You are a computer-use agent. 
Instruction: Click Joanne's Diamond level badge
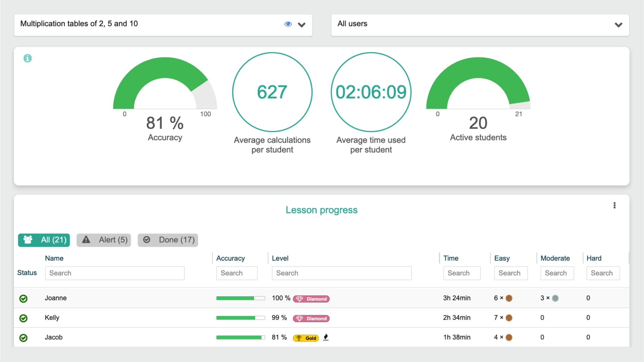click(311, 299)
